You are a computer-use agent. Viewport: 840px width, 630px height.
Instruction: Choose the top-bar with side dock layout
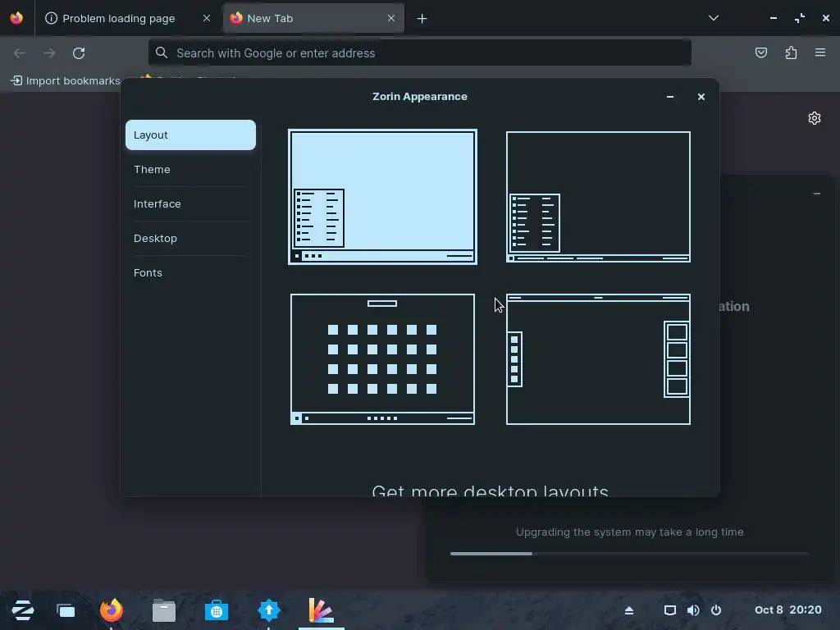[598, 359]
